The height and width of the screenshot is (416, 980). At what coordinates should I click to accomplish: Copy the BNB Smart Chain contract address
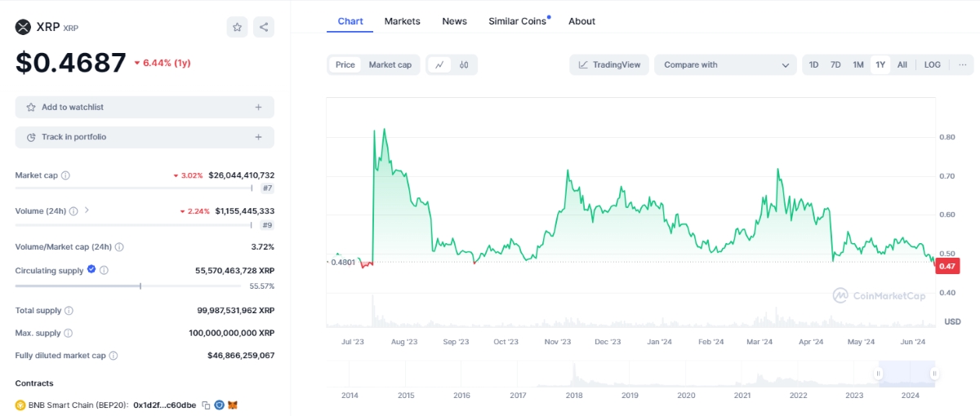207,405
